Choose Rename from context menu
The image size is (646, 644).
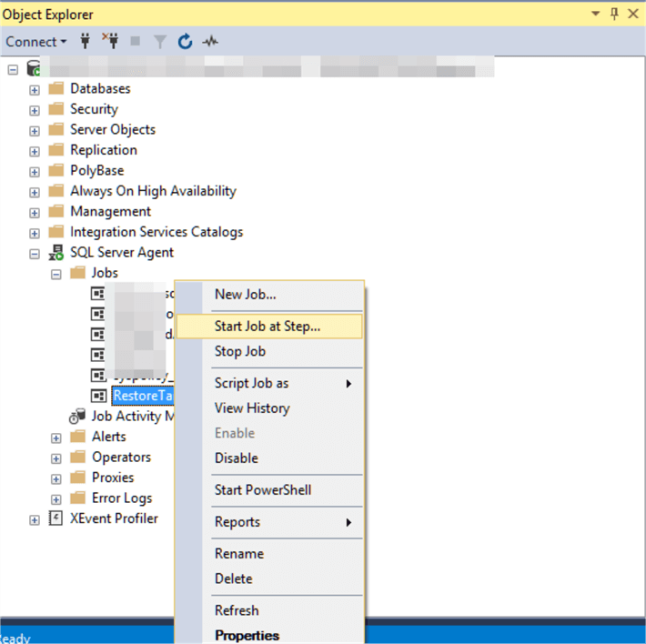(x=269, y=554)
